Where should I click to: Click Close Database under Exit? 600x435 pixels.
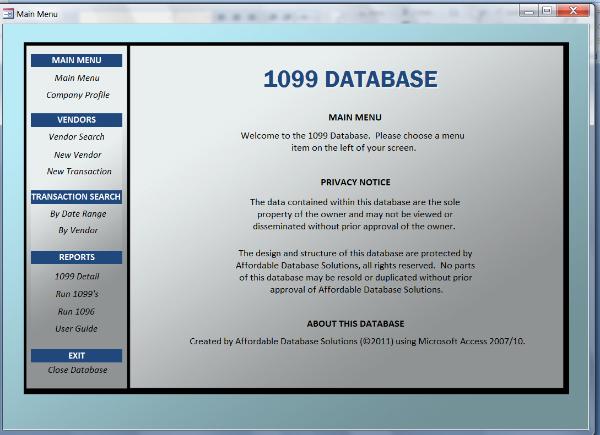[x=77, y=370]
